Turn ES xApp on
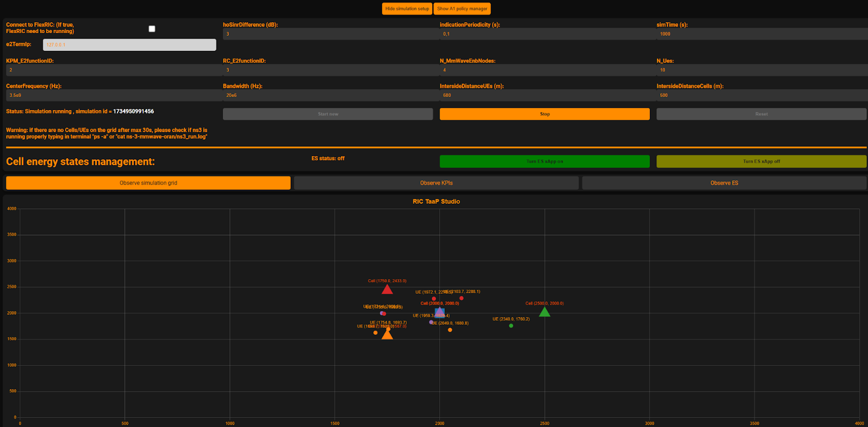This screenshot has height=427, width=868. [544, 161]
